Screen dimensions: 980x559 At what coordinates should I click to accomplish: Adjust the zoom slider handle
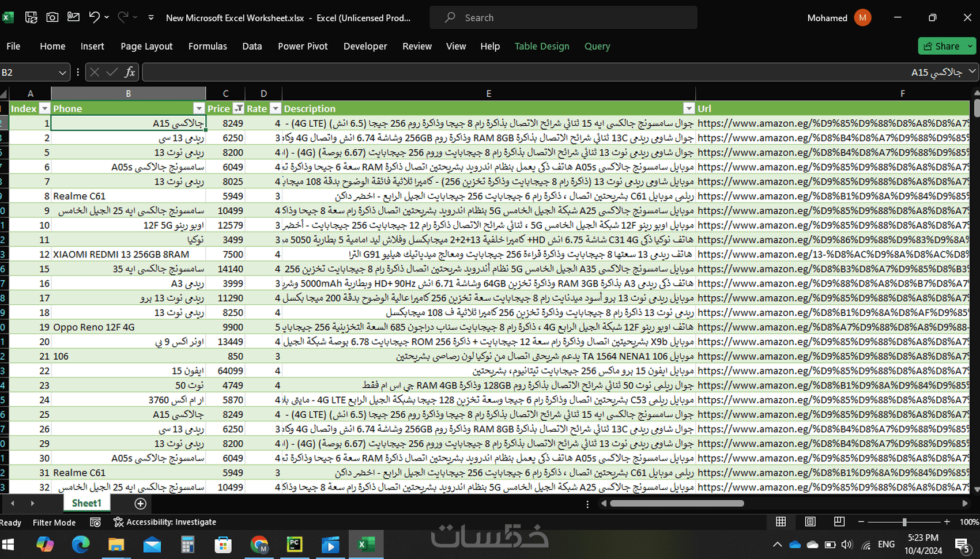point(904,522)
